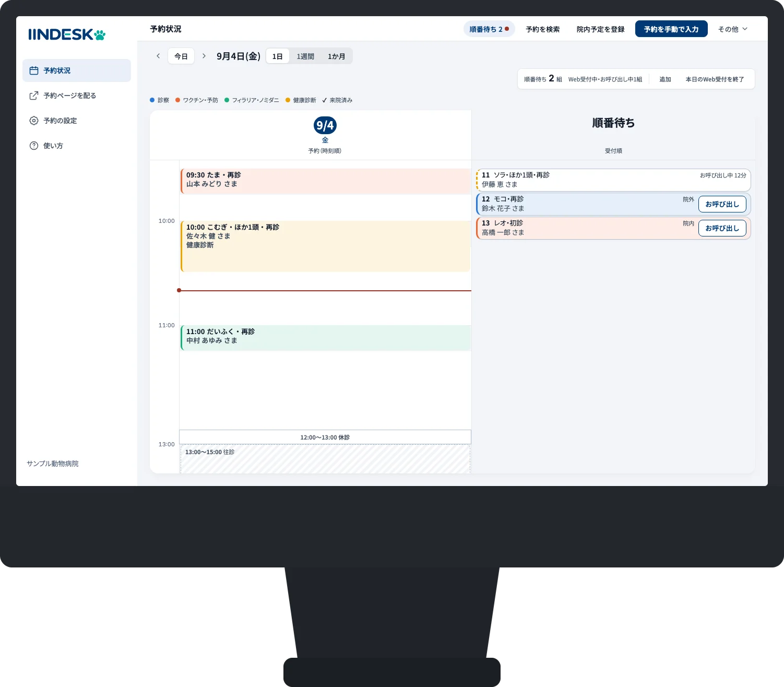Click the red current-time marker dot

(179, 290)
